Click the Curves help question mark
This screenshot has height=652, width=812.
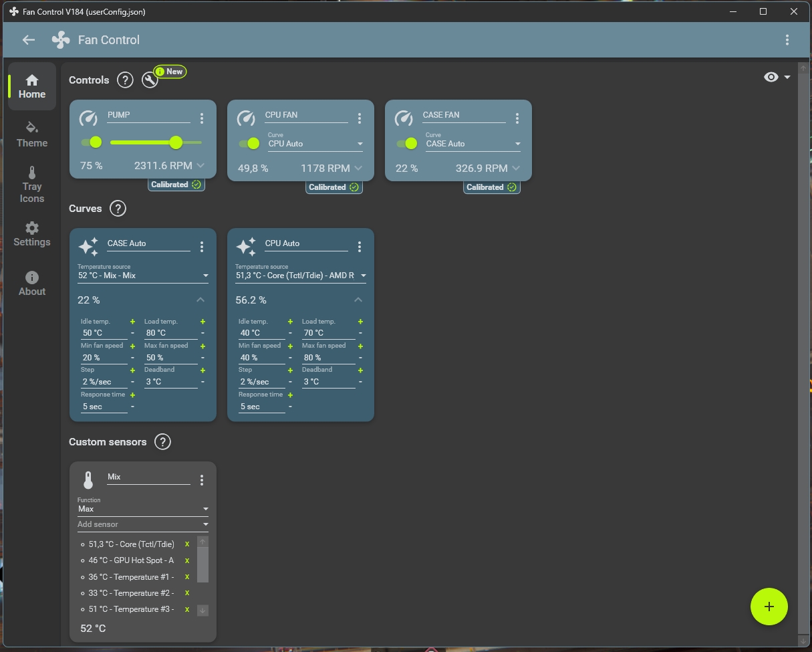(118, 209)
